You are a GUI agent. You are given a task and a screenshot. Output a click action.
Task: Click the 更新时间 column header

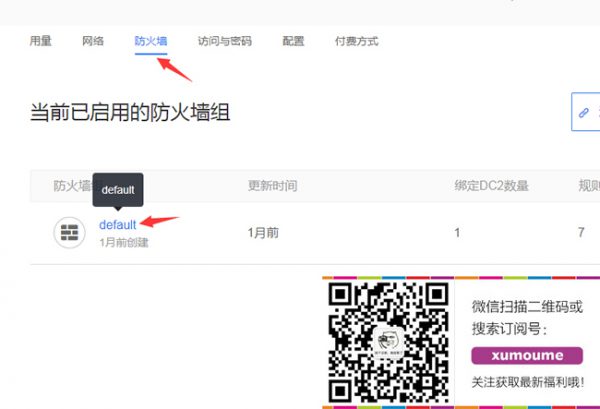(x=272, y=186)
